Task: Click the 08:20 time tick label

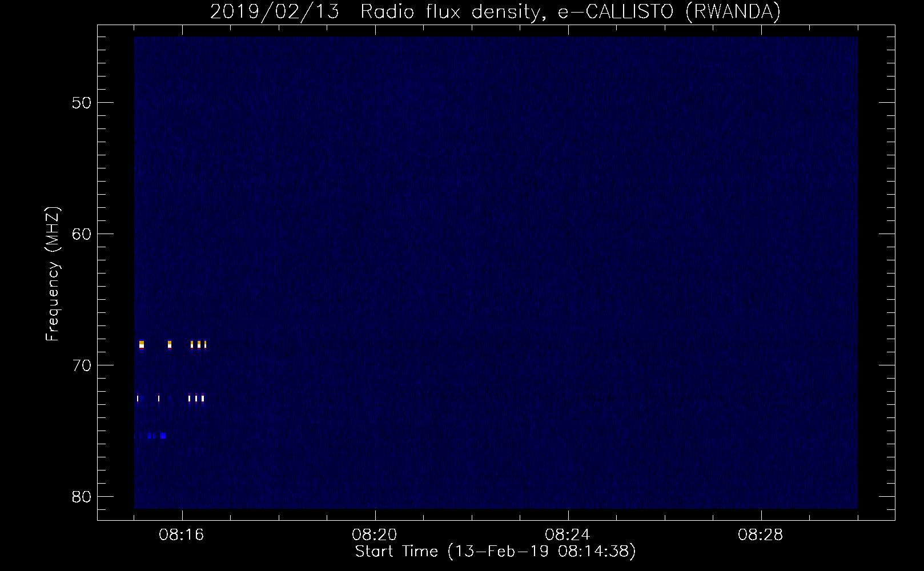Action: (x=375, y=535)
